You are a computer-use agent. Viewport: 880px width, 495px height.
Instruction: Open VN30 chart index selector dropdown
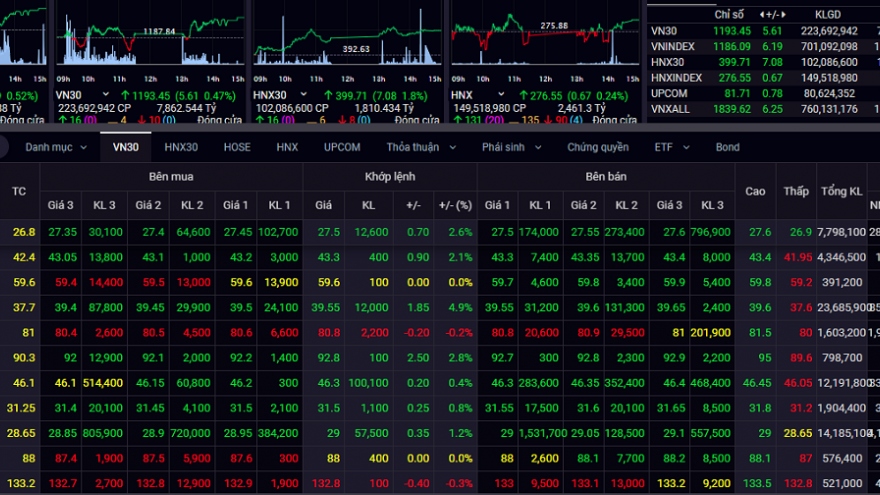pos(105,95)
